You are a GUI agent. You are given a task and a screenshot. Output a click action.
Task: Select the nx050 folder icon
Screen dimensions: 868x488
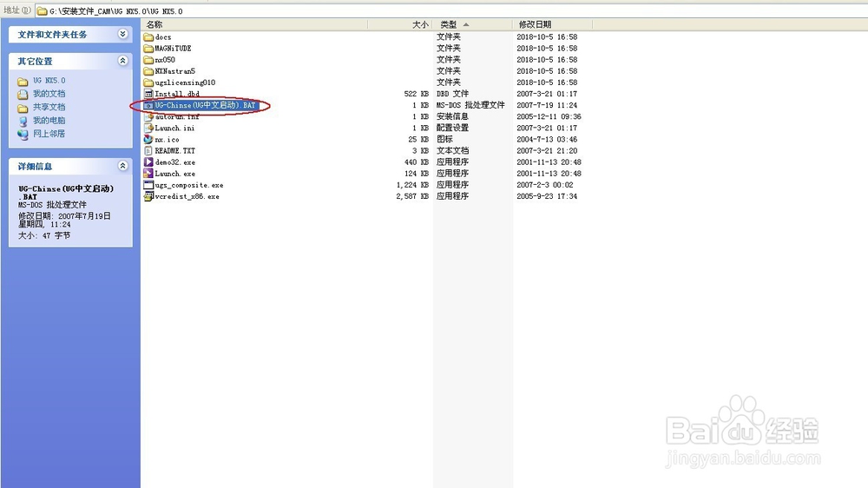(148, 60)
